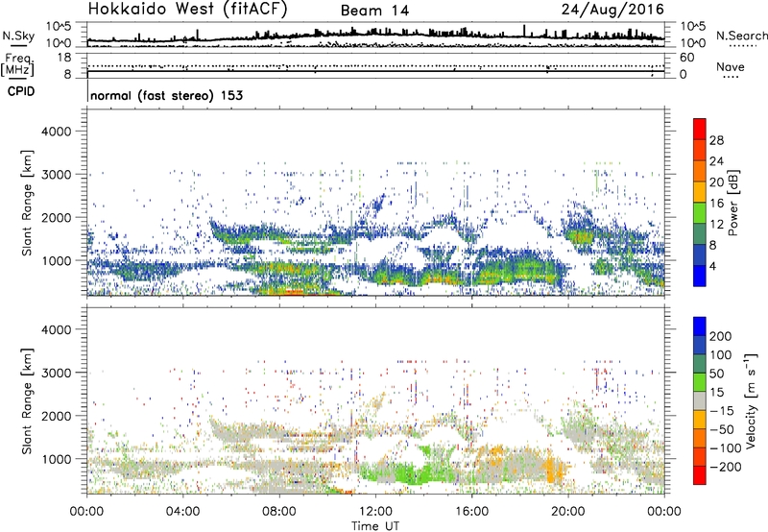Click the 'Freq. [MHz]' axis label
The height and width of the screenshot is (532, 768).
tap(17, 64)
